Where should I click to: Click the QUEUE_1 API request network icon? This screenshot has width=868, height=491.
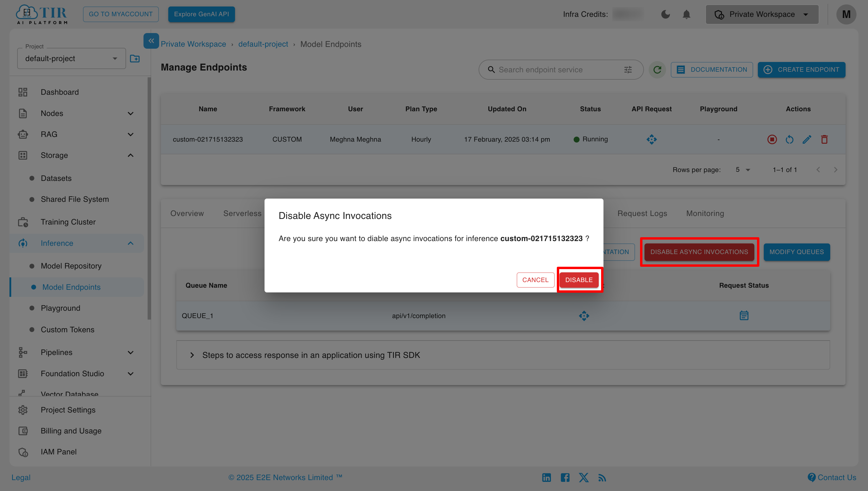tap(584, 316)
